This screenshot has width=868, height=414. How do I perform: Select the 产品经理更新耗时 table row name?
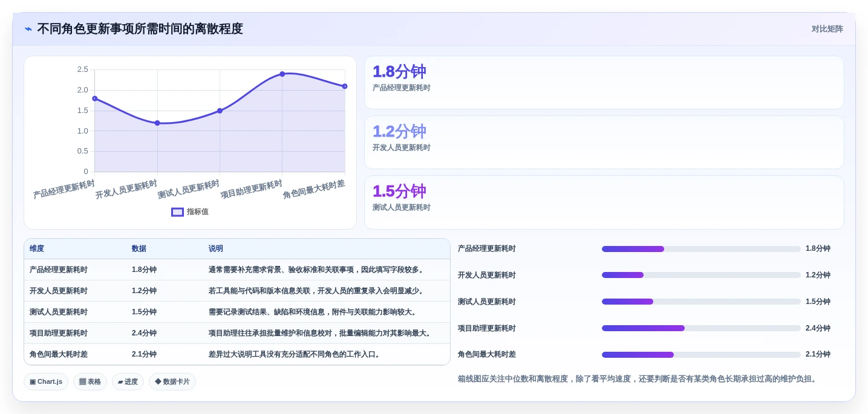pos(59,270)
